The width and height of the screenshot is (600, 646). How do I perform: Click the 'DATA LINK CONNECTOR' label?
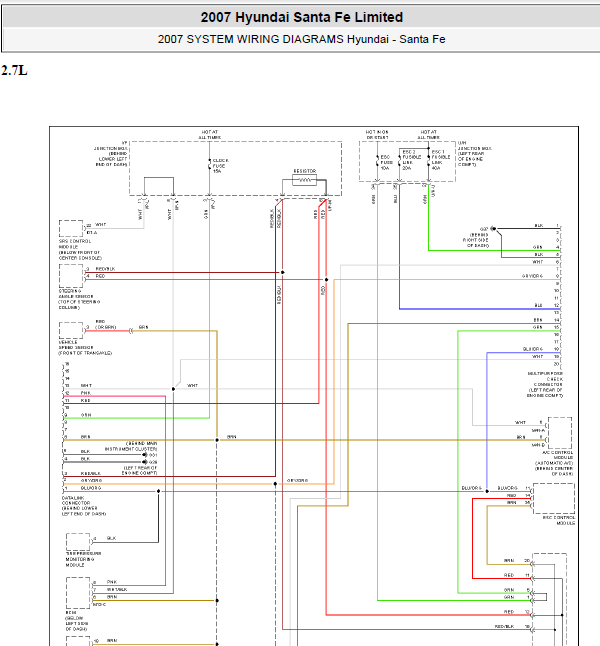coord(84,506)
